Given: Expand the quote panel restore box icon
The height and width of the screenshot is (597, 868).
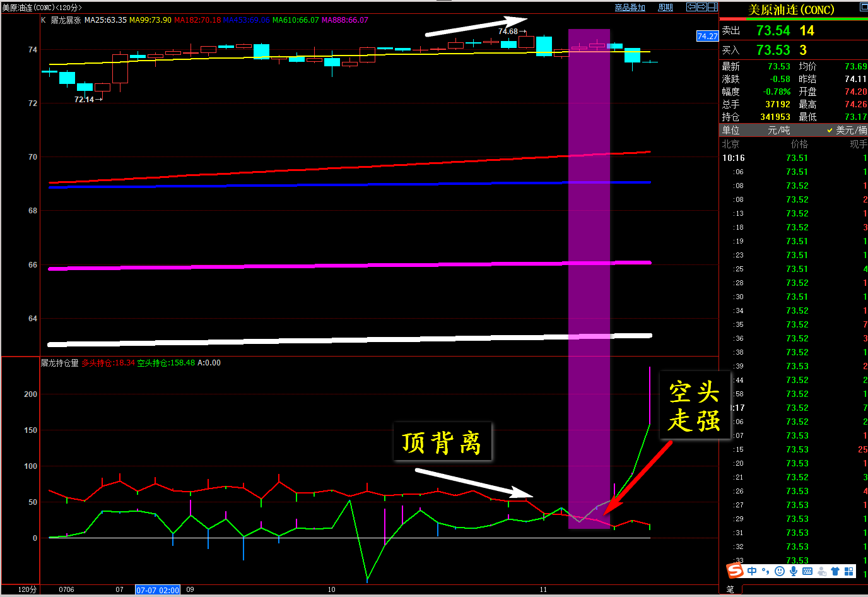Looking at the screenshot, I should (x=864, y=7).
